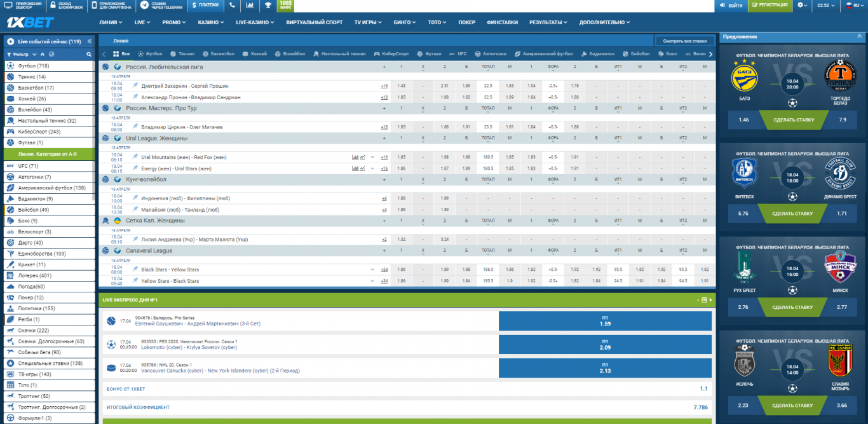
Task: Open statistics icon for Ural Mountains - Red Fox
Action: click(x=355, y=157)
